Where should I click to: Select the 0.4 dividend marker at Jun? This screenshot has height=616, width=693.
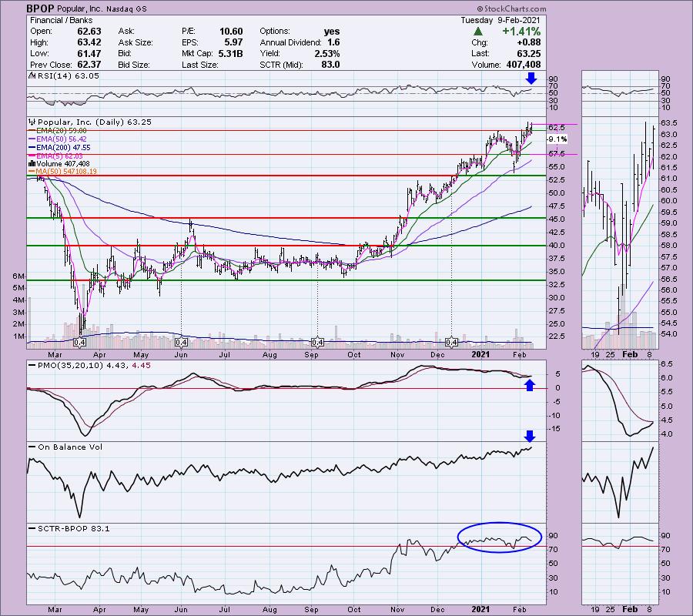(181, 342)
